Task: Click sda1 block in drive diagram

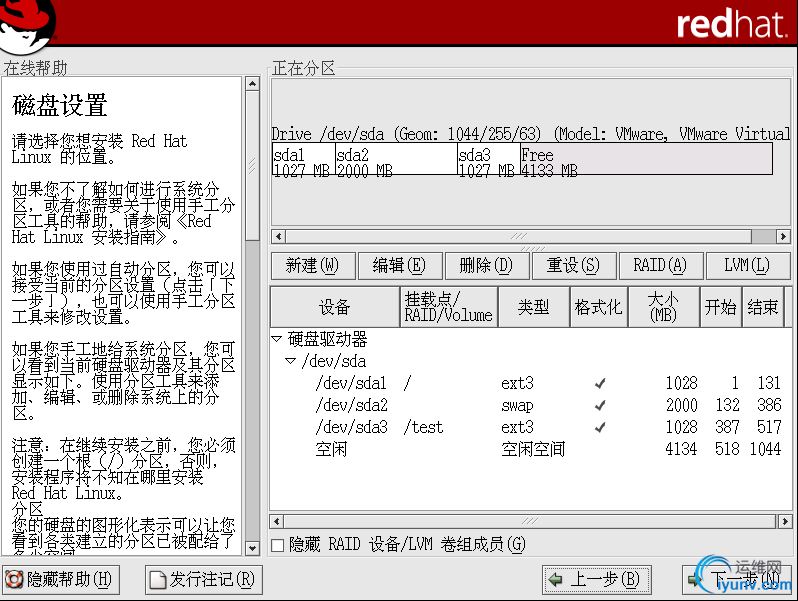Action: coord(303,159)
